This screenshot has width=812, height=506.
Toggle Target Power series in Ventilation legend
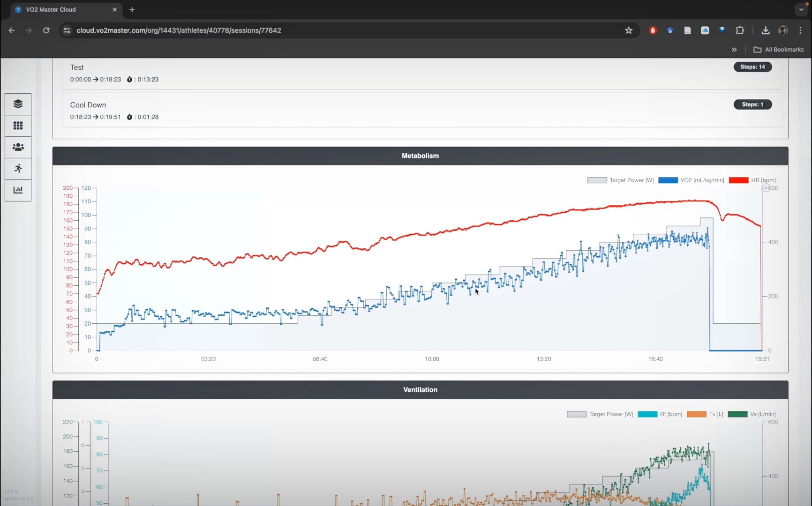click(600, 414)
